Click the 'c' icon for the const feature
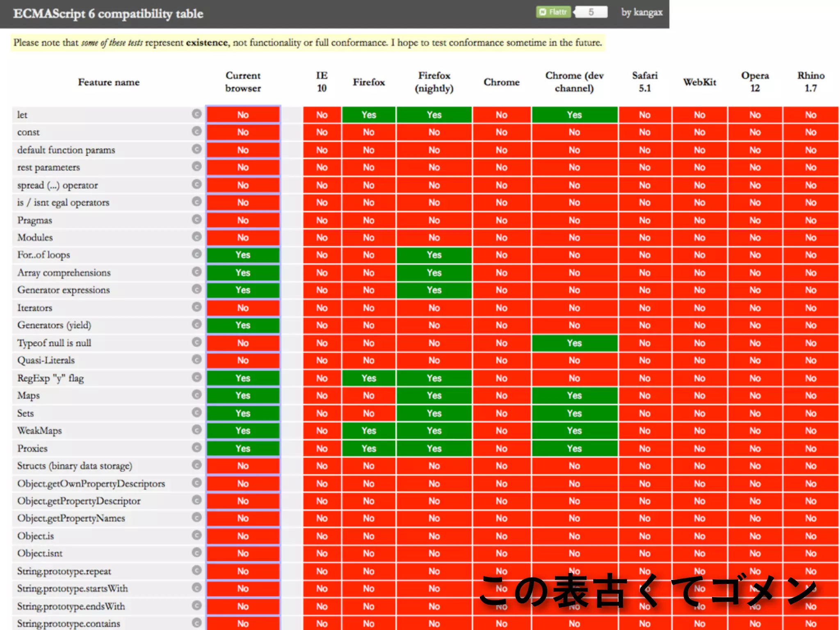Viewport: 840px width, 630px height. point(197,131)
